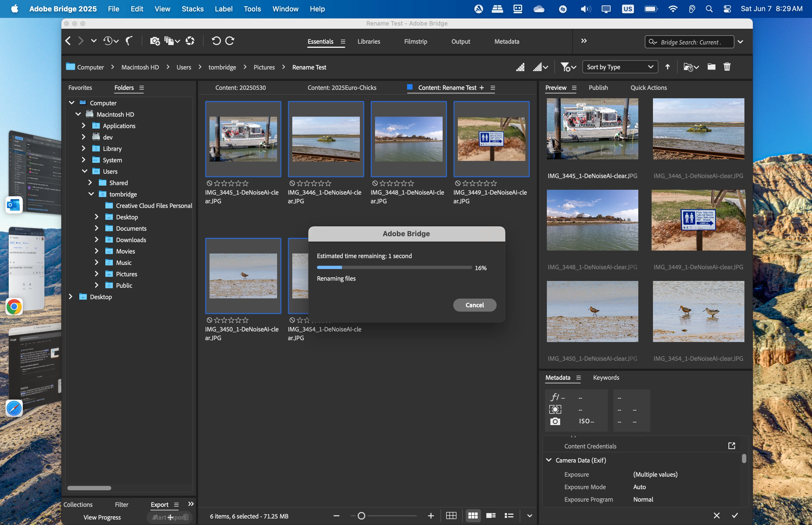Switch to the Filmstrip workspace
Viewport: 812px width, 525px height.
click(x=415, y=42)
